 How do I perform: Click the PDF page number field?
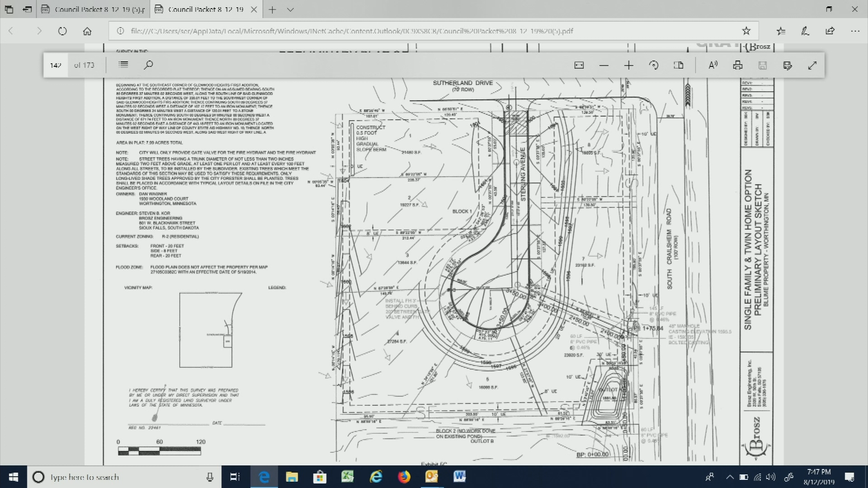[x=56, y=65]
